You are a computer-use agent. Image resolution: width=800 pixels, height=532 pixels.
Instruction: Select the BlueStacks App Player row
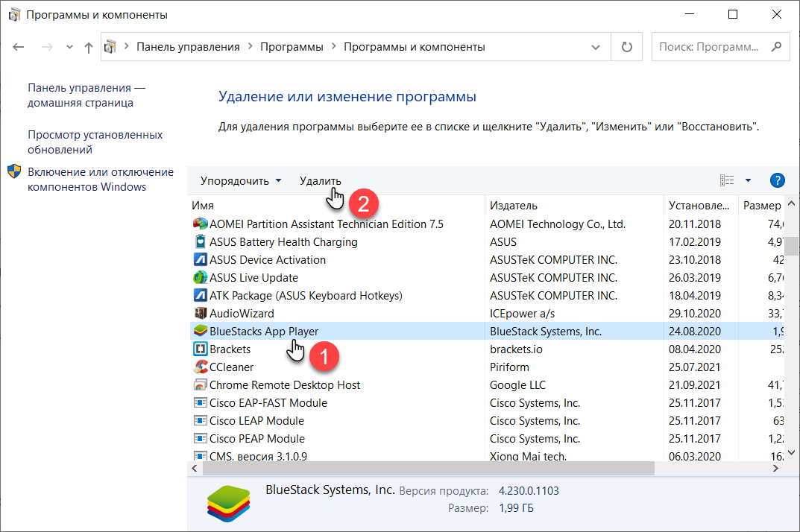[488, 331]
